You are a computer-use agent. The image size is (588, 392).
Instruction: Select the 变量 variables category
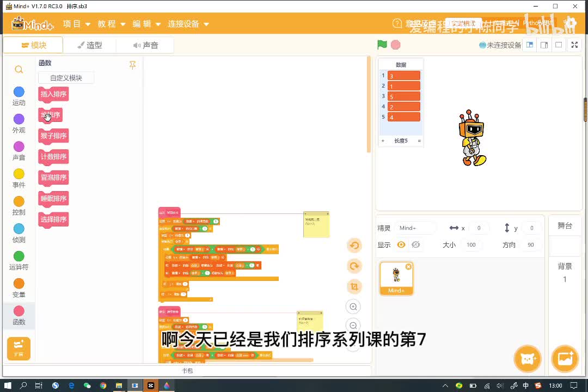pos(19,288)
